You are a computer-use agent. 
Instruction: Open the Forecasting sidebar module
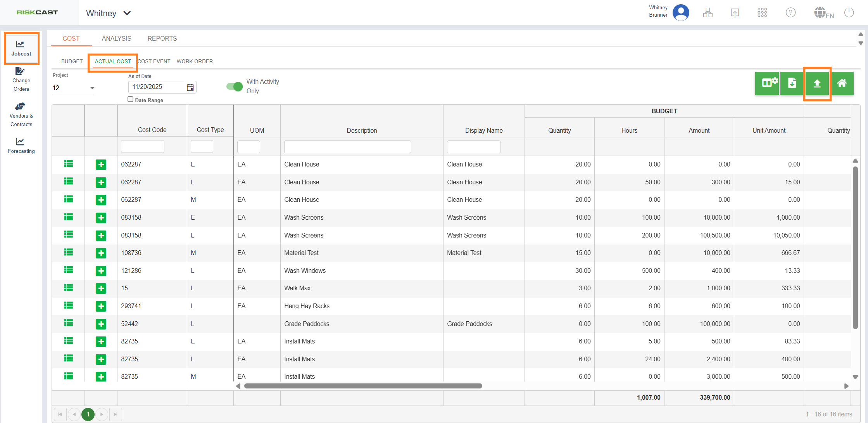click(x=21, y=146)
